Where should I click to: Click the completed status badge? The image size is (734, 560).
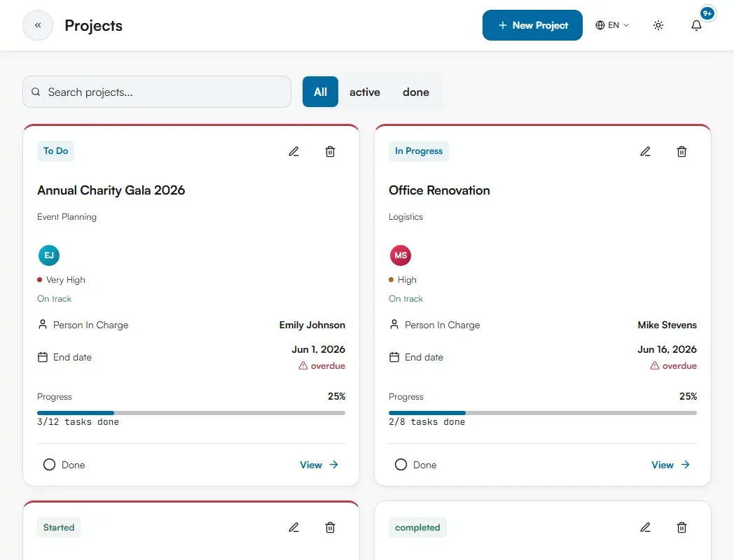(417, 528)
